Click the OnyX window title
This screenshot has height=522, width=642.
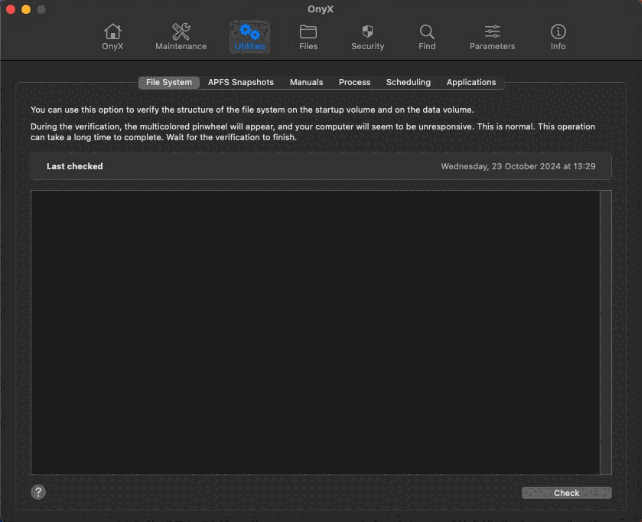(x=321, y=9)
